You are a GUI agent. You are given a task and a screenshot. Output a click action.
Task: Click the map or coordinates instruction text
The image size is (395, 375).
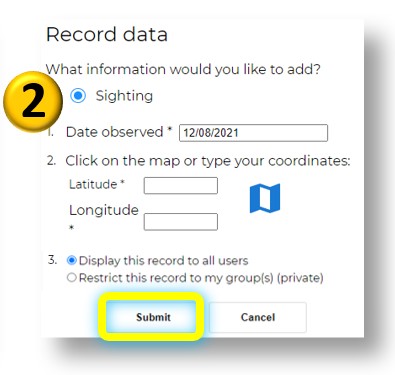pos(208,161)
